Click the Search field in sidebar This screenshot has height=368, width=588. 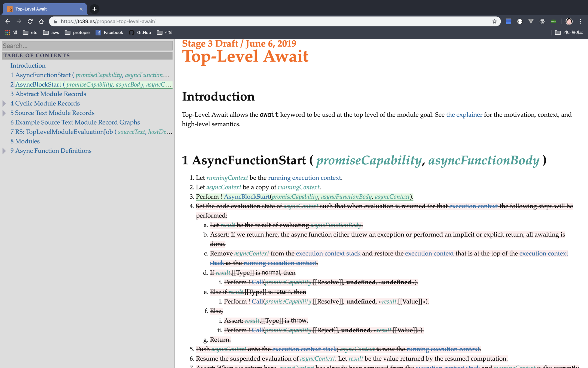pos(87,46)
